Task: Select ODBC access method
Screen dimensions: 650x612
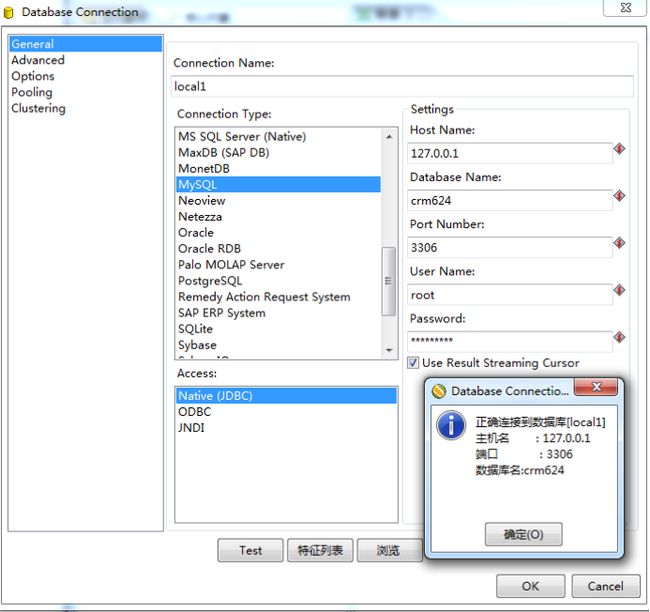Action: coord(286,412)
